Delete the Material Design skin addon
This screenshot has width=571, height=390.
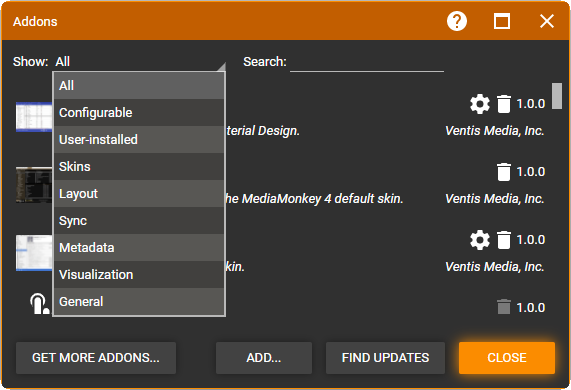click(504, 104)
